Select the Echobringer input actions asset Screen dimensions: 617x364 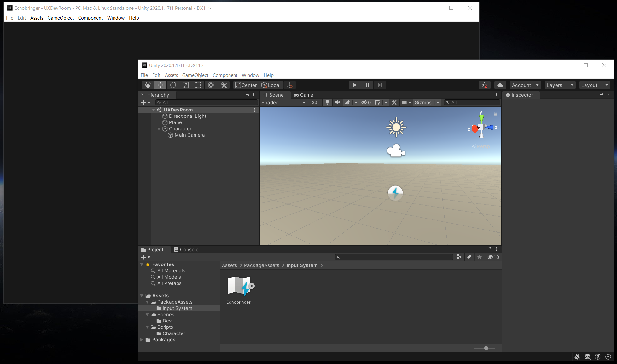coord(239,290)
